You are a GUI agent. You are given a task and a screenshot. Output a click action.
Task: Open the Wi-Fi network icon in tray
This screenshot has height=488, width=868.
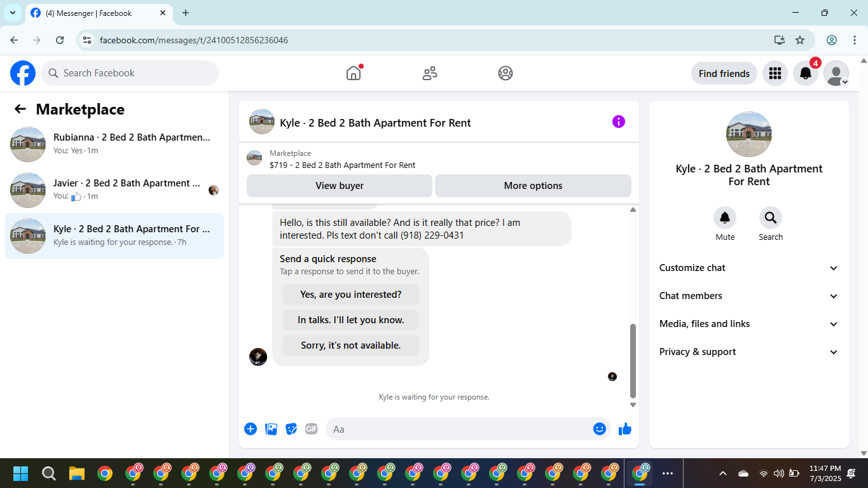763,473
